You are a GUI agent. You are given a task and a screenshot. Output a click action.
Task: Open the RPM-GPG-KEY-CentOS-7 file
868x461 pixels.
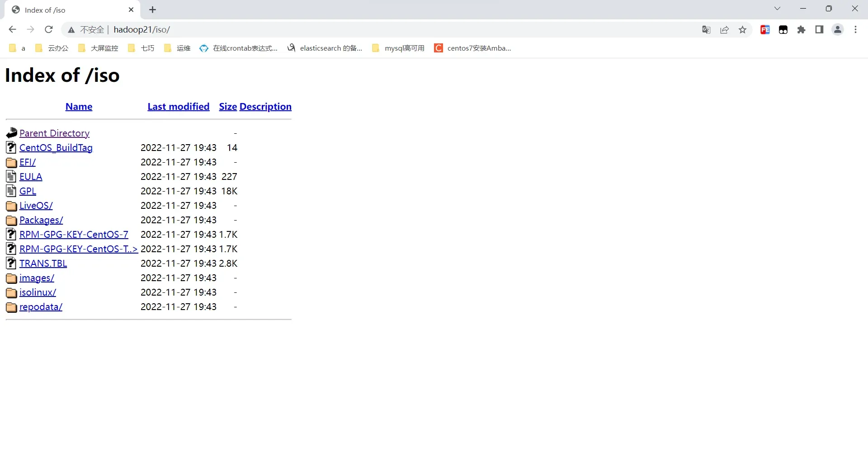pos(74,235)
